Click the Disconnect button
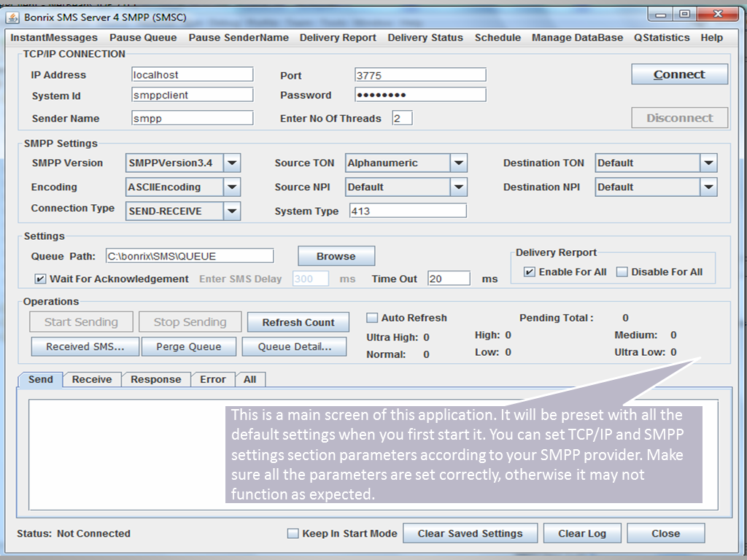Viewport: 747px width, 560px height. (679, 117)
